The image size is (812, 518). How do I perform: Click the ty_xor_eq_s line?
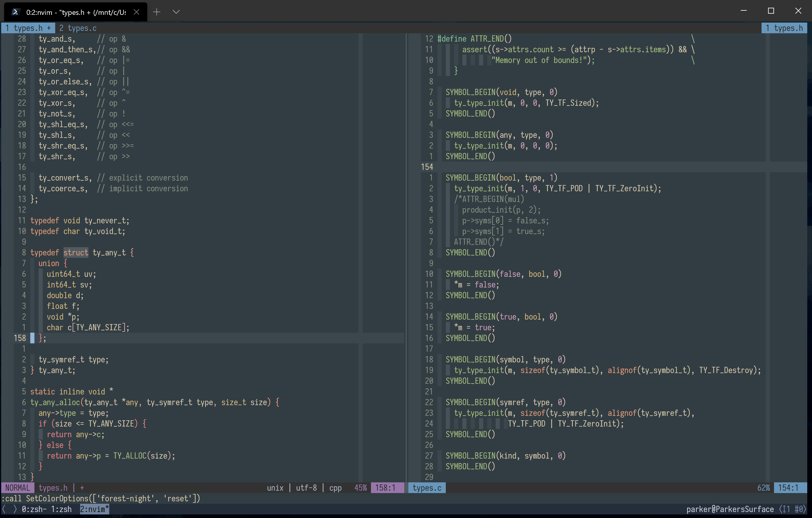pos(84,92)
